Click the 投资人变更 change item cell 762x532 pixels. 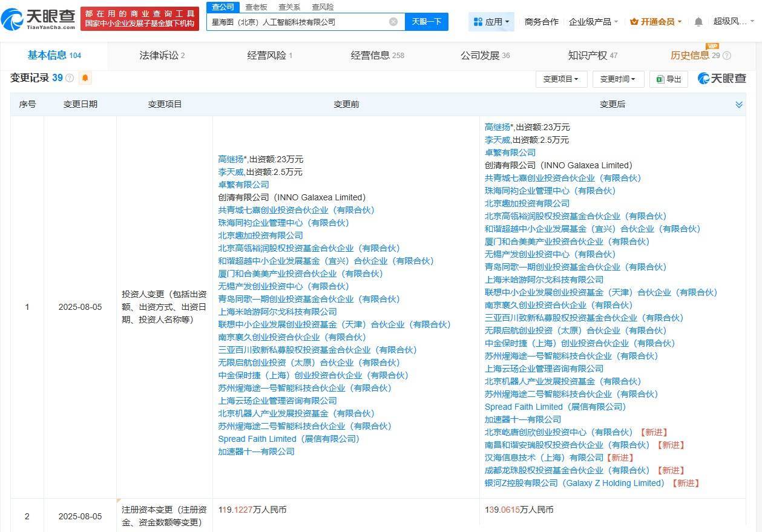coord(165,307)
